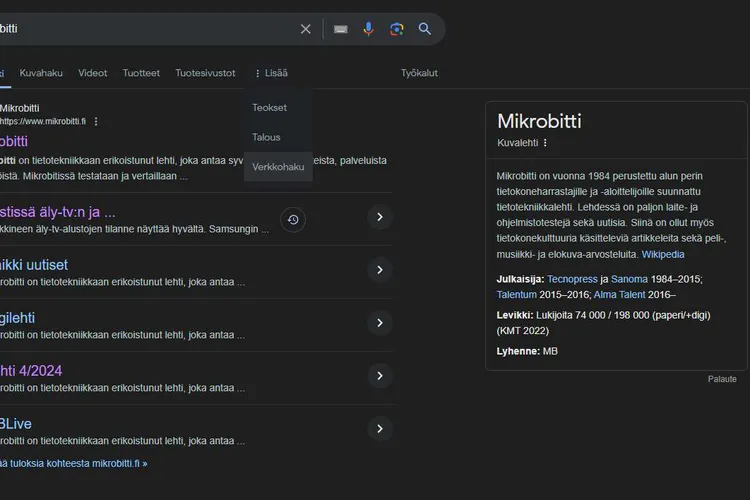Click Työkalut tools button
Image resolution: width=750 pixels, height=500 pixels.
pyautogui.click(x=419, y=73)
